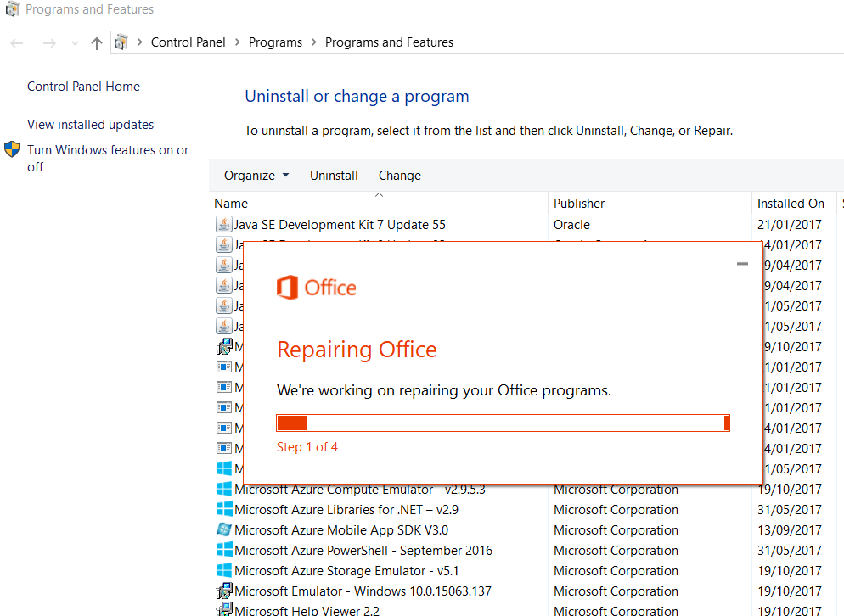Sort the list by the Publisher column
Viewport: 844px width, 616px height.
[579, 204]
